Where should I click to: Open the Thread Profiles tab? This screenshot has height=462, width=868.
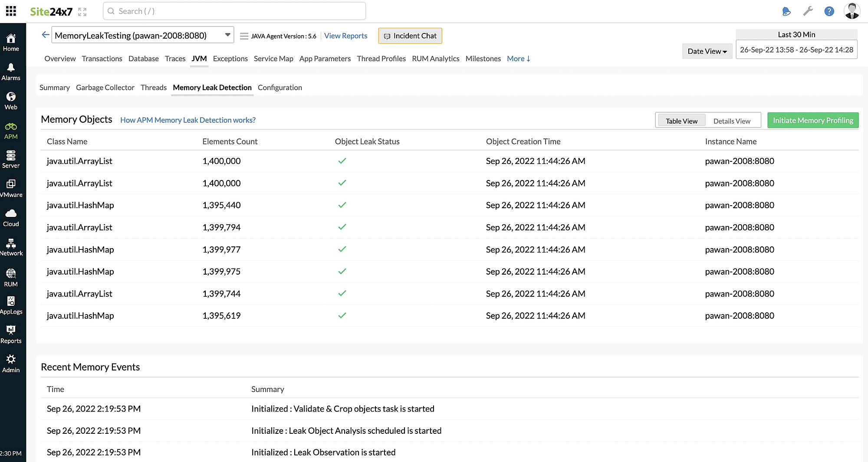click(381, 59)
